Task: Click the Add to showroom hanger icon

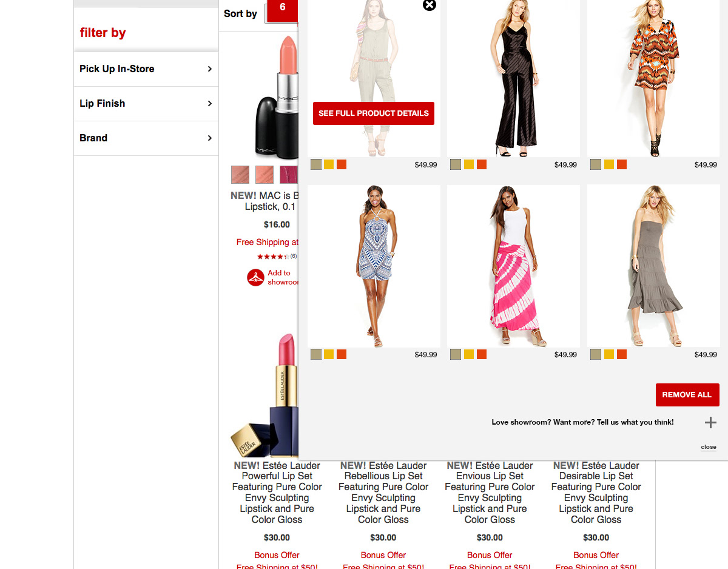Action: (255, 278)
